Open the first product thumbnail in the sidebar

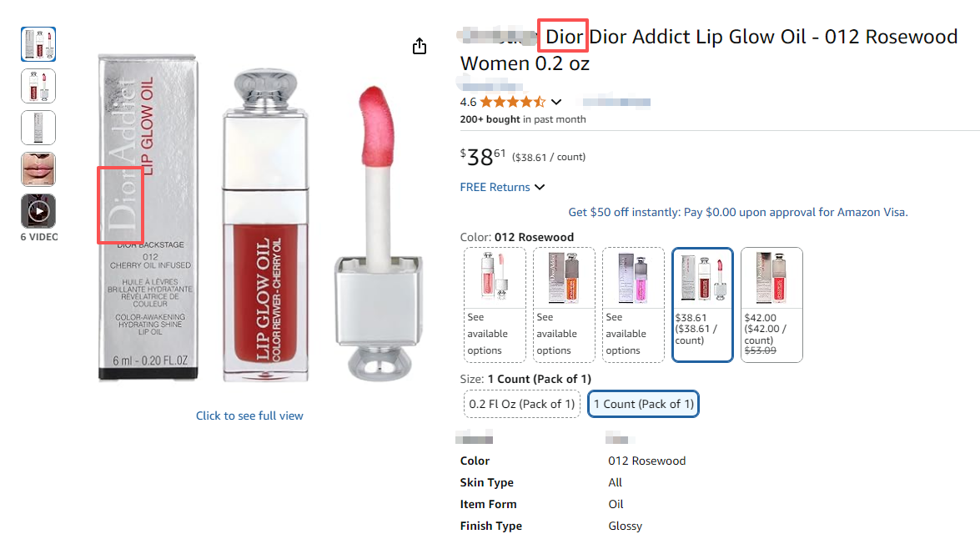(38, 44)
